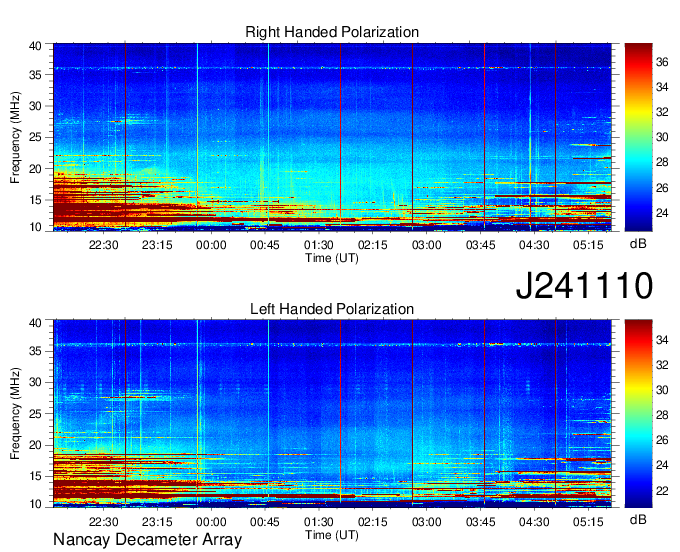
Task: Click the right-handed plot's color scale bar
Action: tap(638, 137)
